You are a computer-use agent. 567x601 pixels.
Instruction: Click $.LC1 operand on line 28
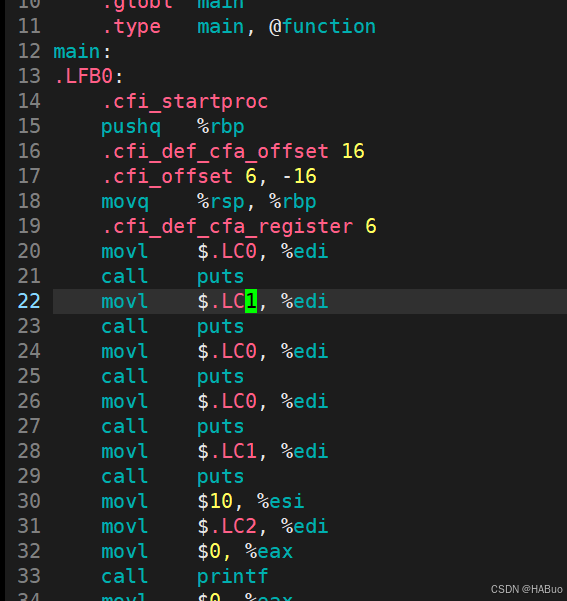pos(227,451)
